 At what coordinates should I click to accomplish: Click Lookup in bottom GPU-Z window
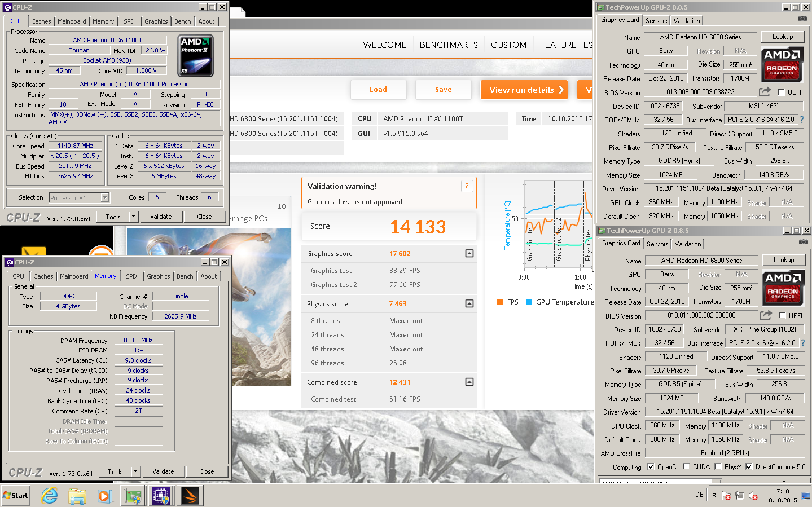point(784,260)
